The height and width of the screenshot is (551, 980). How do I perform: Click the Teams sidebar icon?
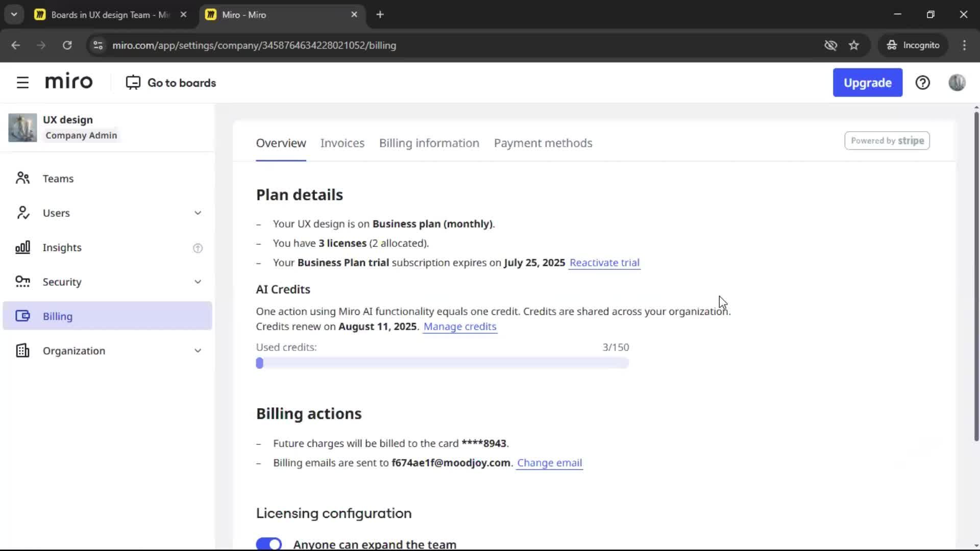pos(22,178)
